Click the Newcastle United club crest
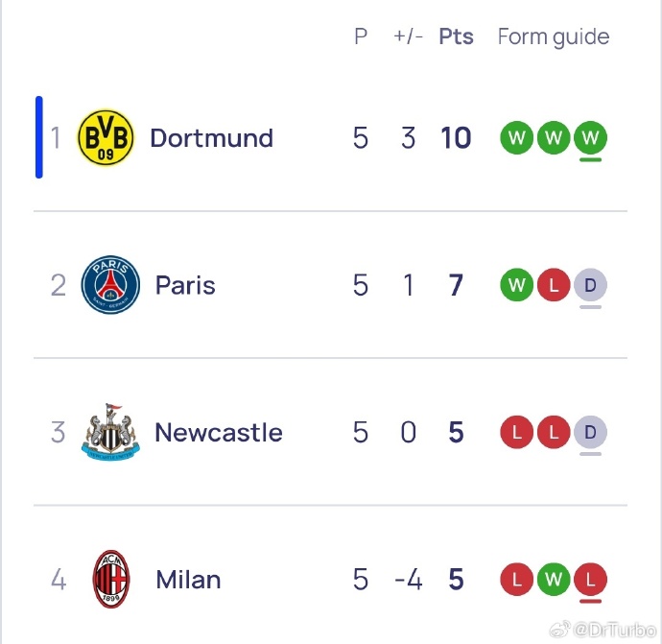The image size is (662, 644). pyautogui.click(x=111, y=433)
